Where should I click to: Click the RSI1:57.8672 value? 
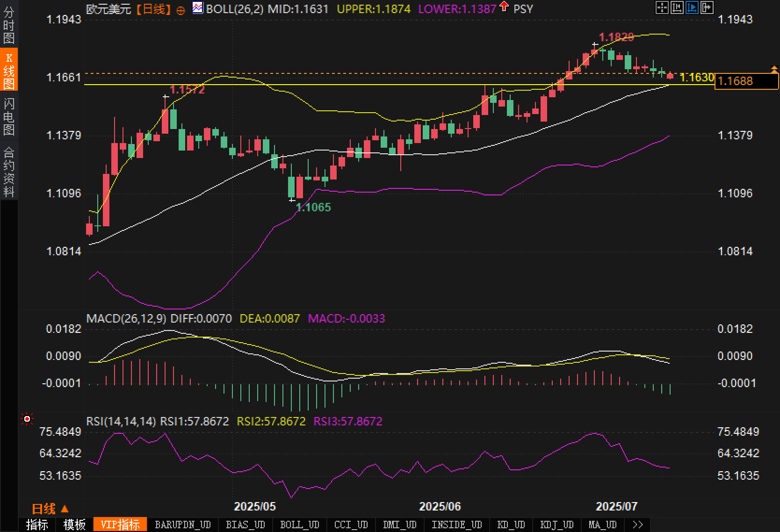coord(195,422)
